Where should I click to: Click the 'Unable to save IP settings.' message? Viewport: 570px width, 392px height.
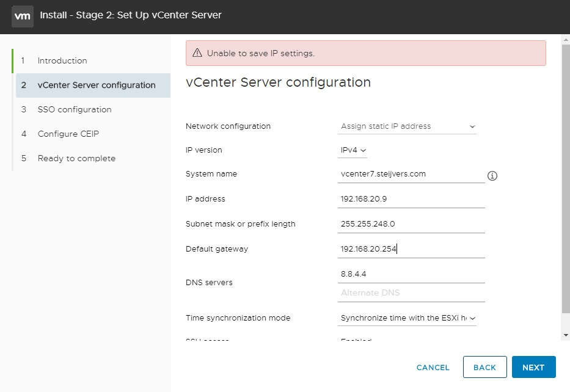click(261, 53)
